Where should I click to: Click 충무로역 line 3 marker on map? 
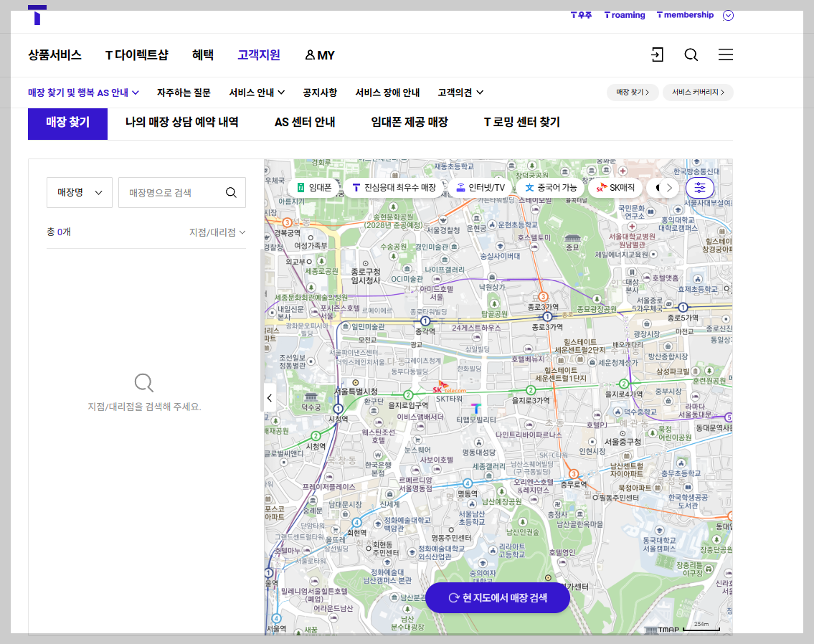click(x=574, y=474)
